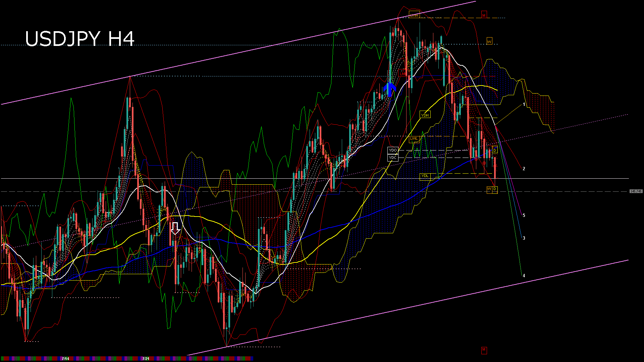
Task: Select the LWH level label
Action: [x=414, y=15]
